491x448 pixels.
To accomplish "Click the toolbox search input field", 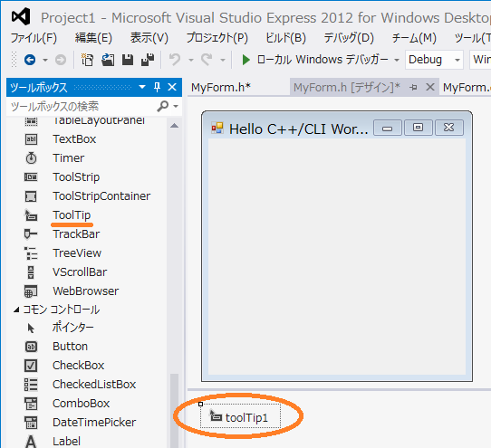I will coord(82,107).
